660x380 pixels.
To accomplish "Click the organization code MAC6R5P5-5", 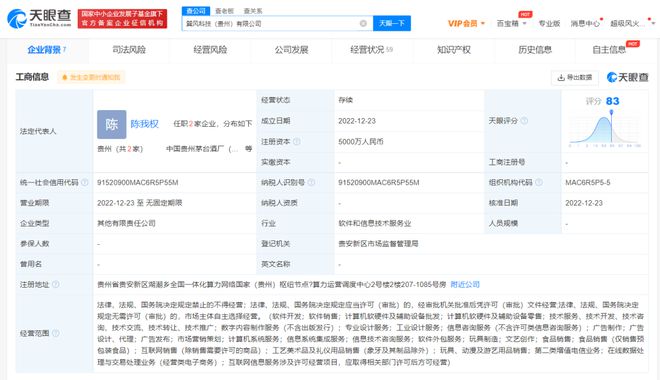I will pyautogui.click(x=588, y=182).
